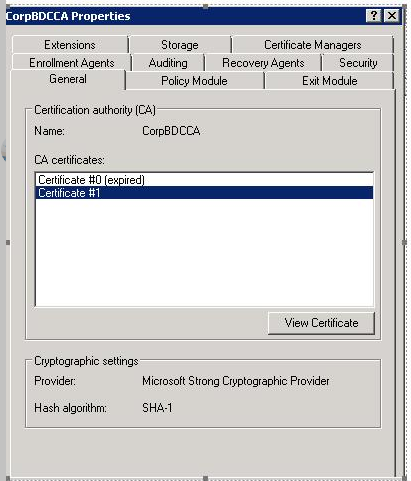Select the Enrollment Agents tab

pos(72,63)
